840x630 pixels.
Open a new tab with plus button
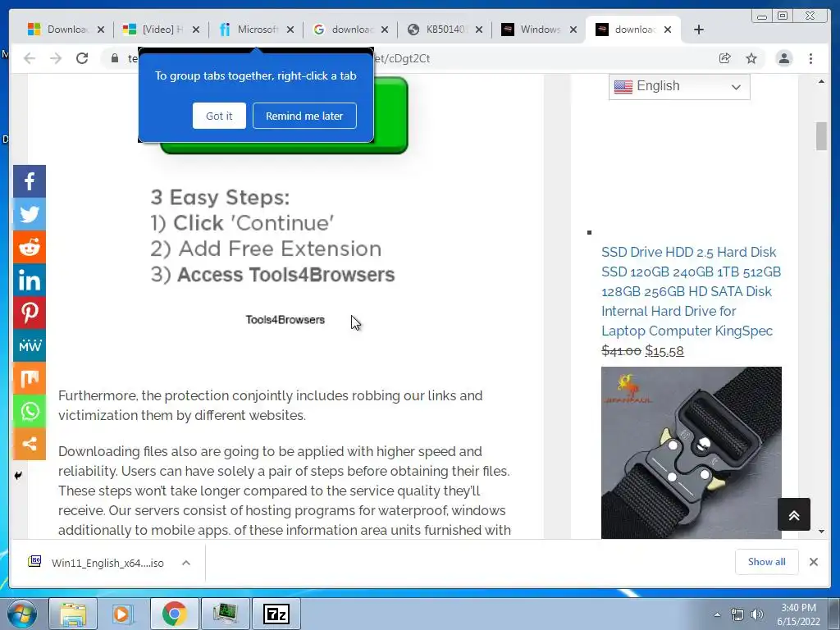[x=699, y=30]
